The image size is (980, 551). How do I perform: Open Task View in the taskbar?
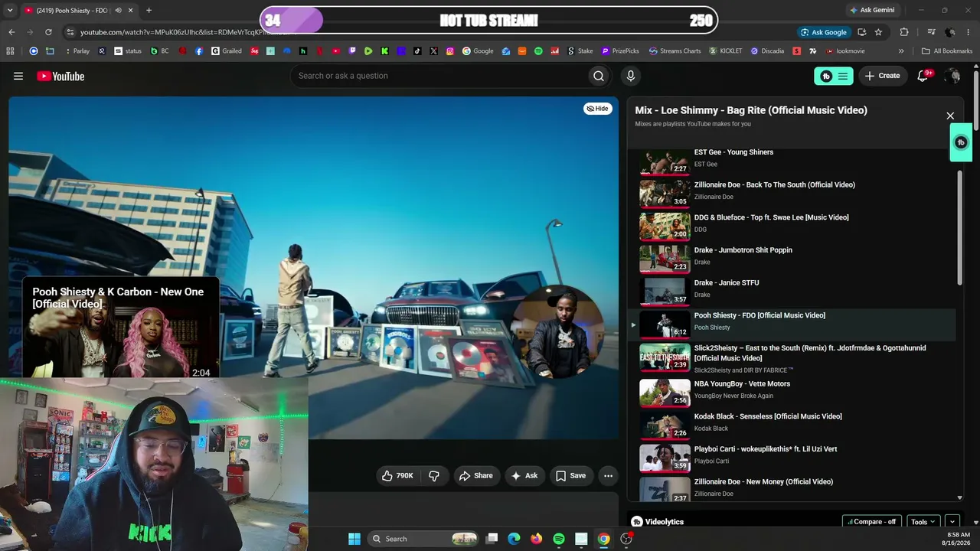tap(492, 539)
